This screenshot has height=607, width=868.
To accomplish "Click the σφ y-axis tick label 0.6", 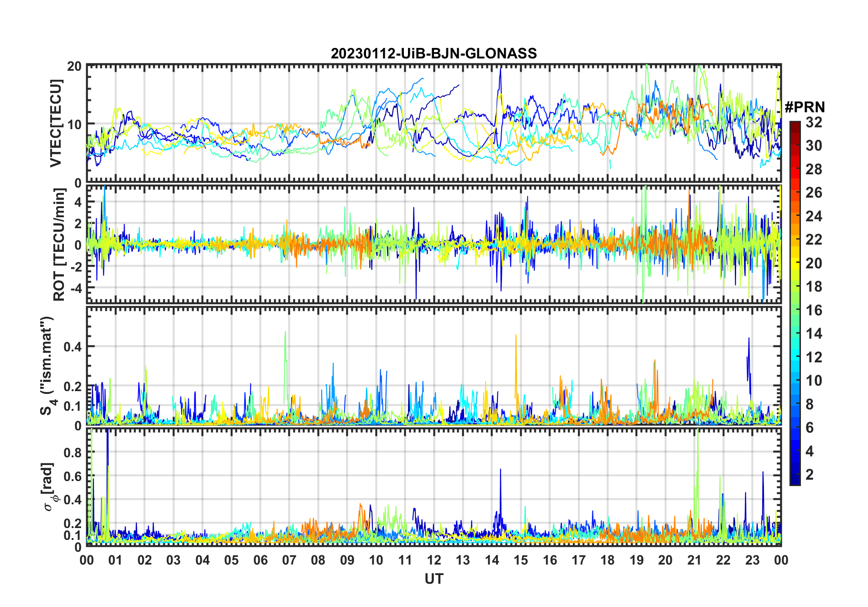I will click(73, 476).
